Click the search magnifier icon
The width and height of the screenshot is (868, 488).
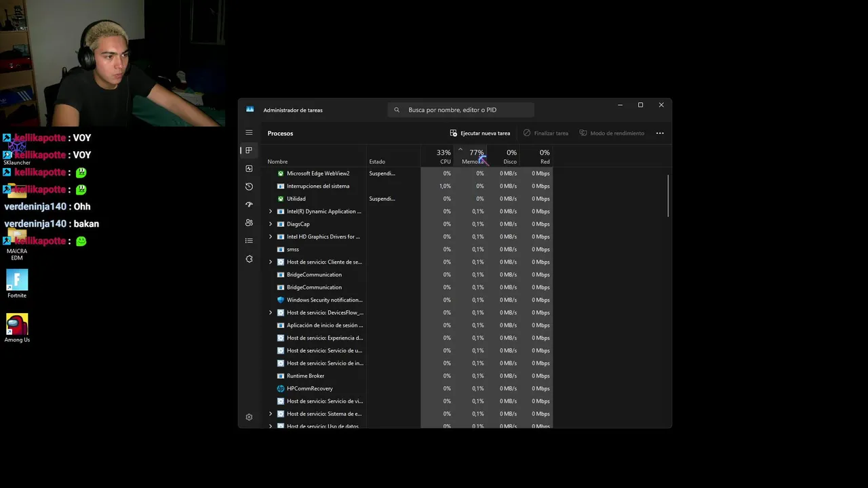click(397, 110)
